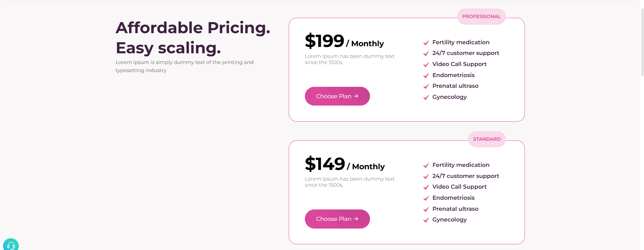Click checkmark next to Endometriosis in $149 plan
This screenshot has width=644, height=250.
coord(426,198)
